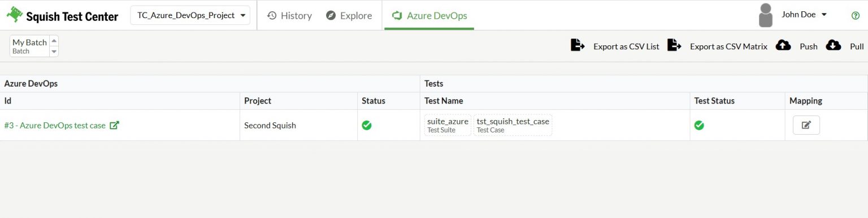Screen dimensions: 868x218
Task: Click the Squish Test Center logo
Action: tap(62, 15)
